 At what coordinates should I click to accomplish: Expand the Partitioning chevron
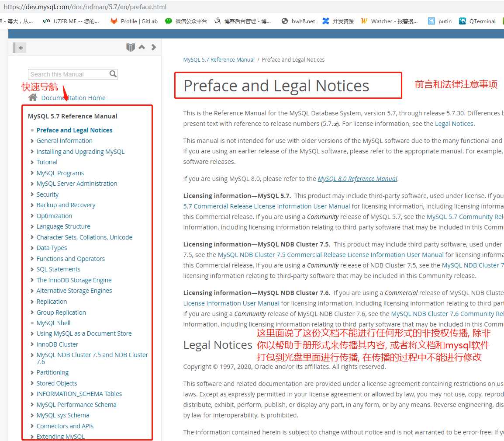point(32,372)
